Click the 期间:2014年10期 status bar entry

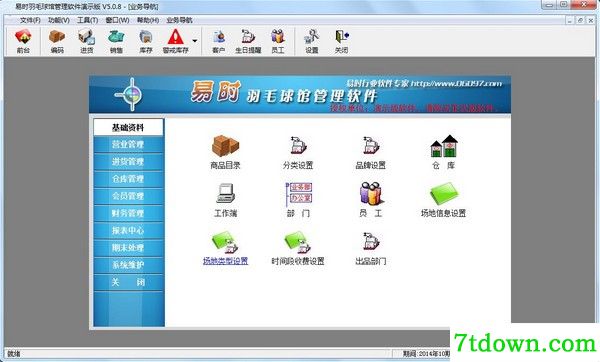[426, 354]
